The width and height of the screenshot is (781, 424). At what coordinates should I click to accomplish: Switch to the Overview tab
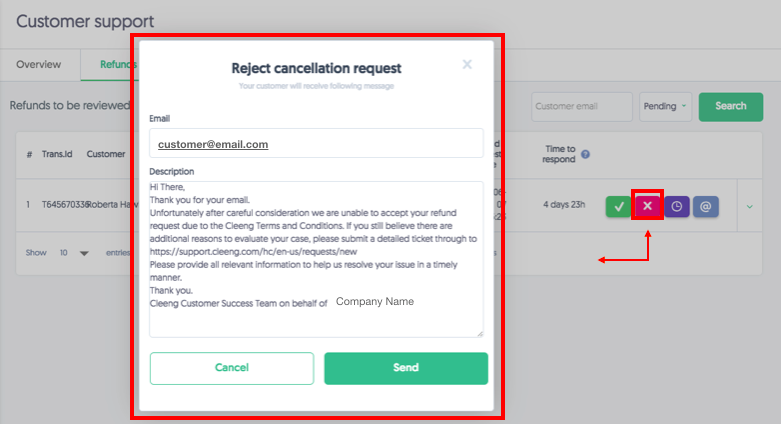point(38,65)
